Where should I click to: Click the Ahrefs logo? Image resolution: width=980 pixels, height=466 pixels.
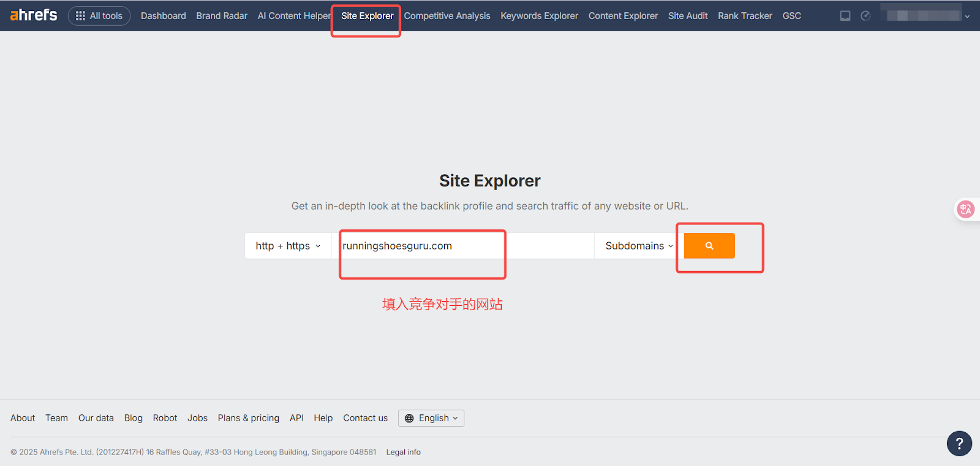click(34, 15)
